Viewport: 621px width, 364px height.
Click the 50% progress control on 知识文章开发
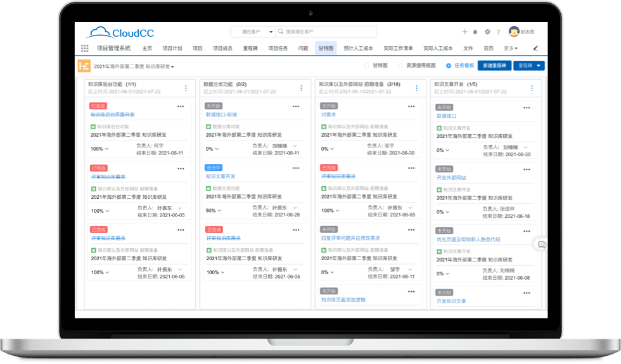pos(214,211)
